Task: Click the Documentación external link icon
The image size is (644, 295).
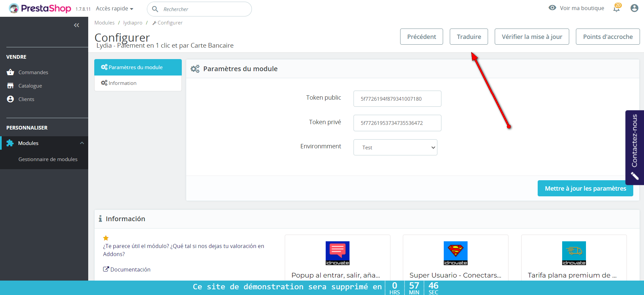Action: coord(106,269)
